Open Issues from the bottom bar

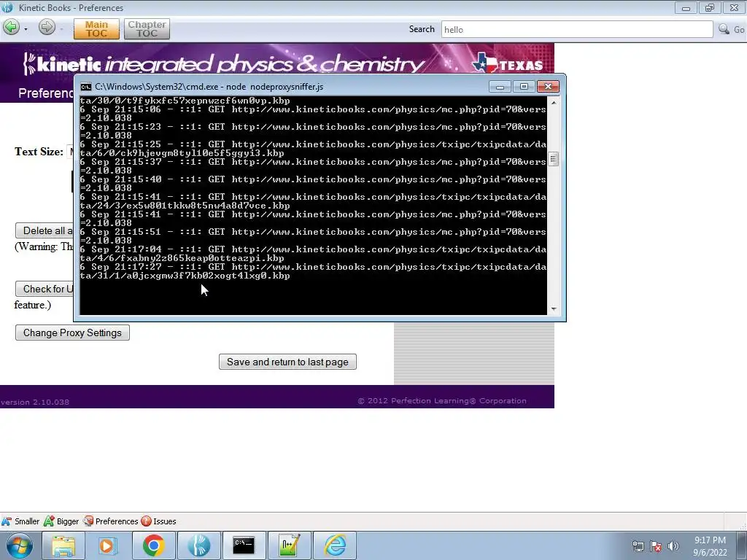[x=158, y=521]
